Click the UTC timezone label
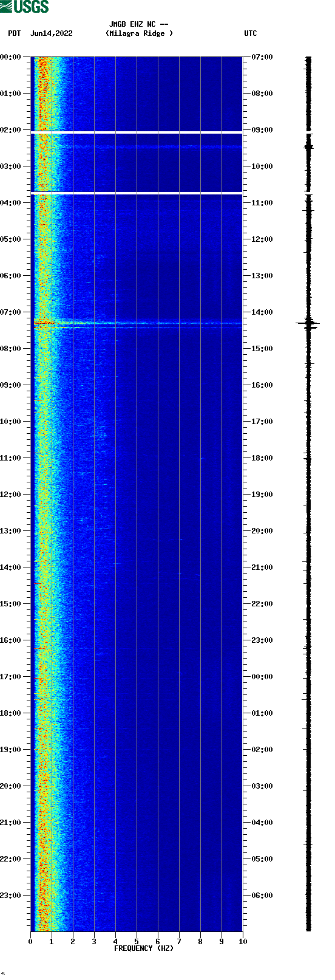Screen dimensions: 335x980 pos(251,33)
